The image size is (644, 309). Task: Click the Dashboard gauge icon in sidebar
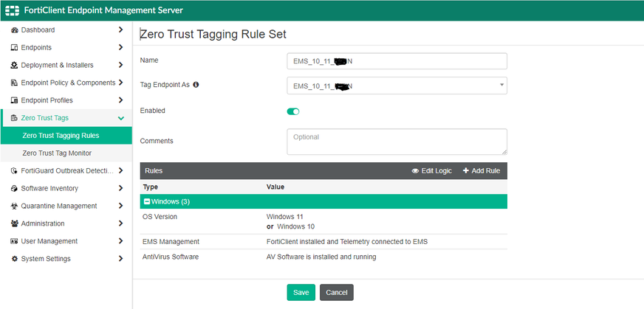(14, 30)
